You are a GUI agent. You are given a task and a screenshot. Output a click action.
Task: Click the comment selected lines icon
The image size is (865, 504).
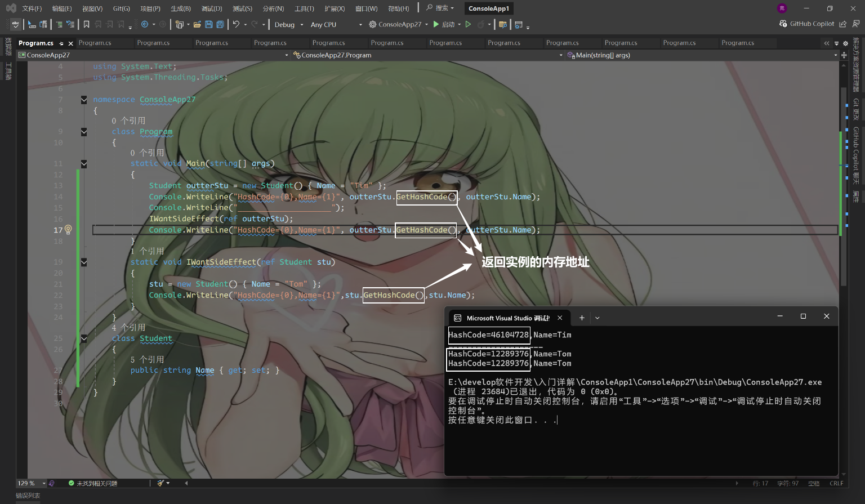59,24
